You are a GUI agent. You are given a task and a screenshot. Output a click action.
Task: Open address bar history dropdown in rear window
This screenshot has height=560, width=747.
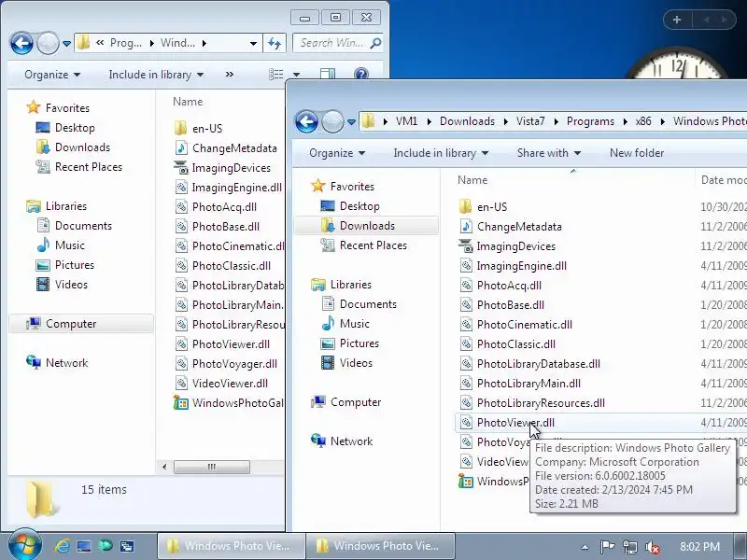tap(253, 43)
